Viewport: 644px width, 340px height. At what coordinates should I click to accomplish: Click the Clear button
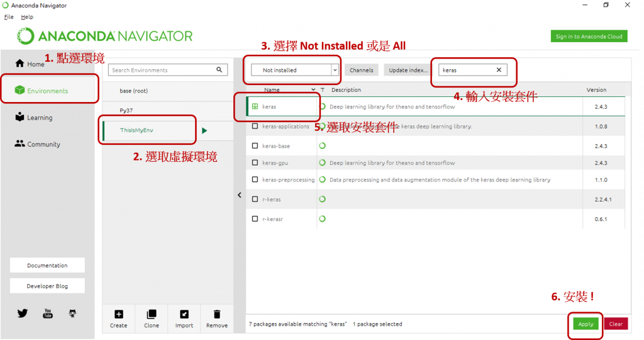[x=616, y=324]
